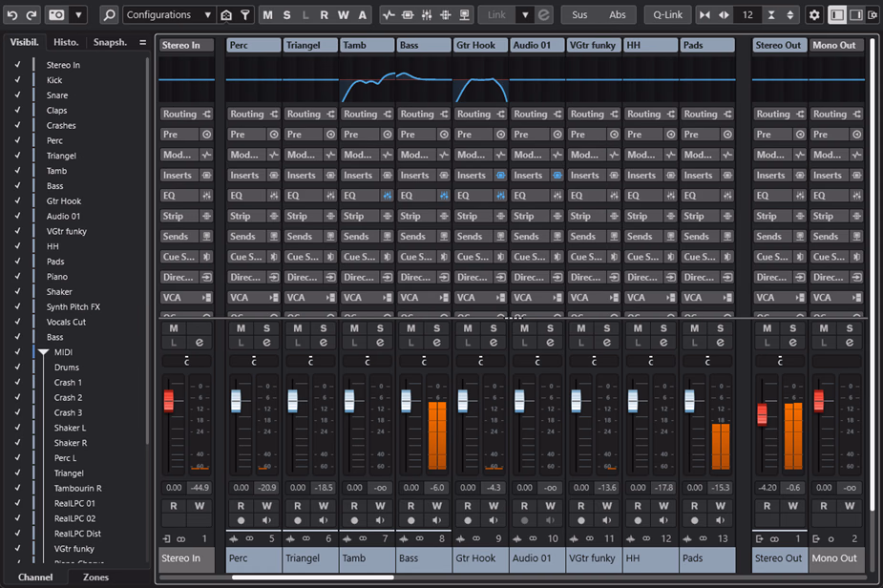
Task: Toggle Write automation on Gtr Hook channel
Action: pos(494,506)
